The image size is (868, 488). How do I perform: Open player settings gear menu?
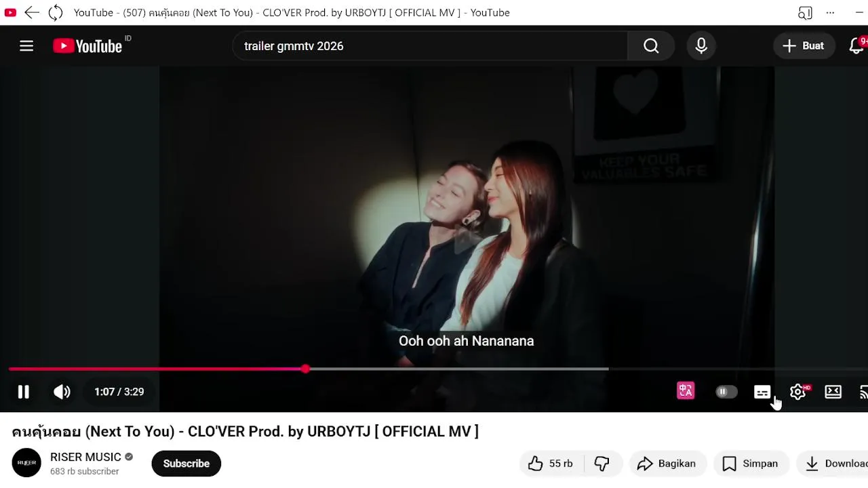[x=798, y=392]
